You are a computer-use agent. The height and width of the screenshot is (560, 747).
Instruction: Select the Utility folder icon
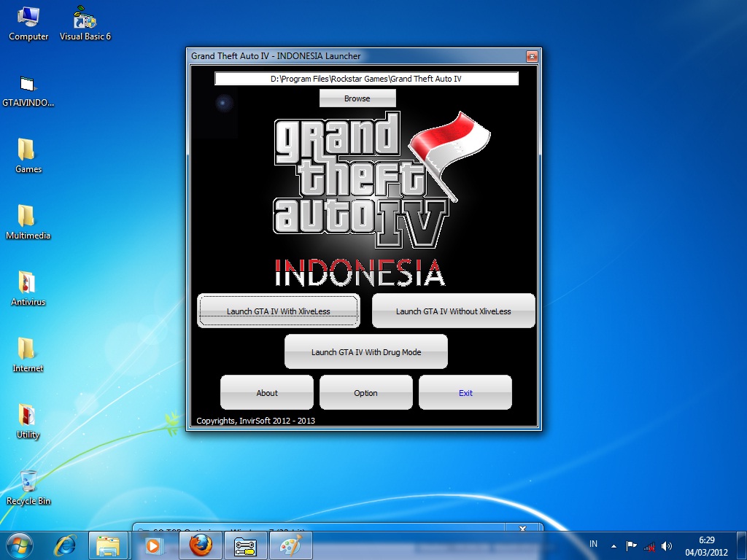tap(28, 421)
